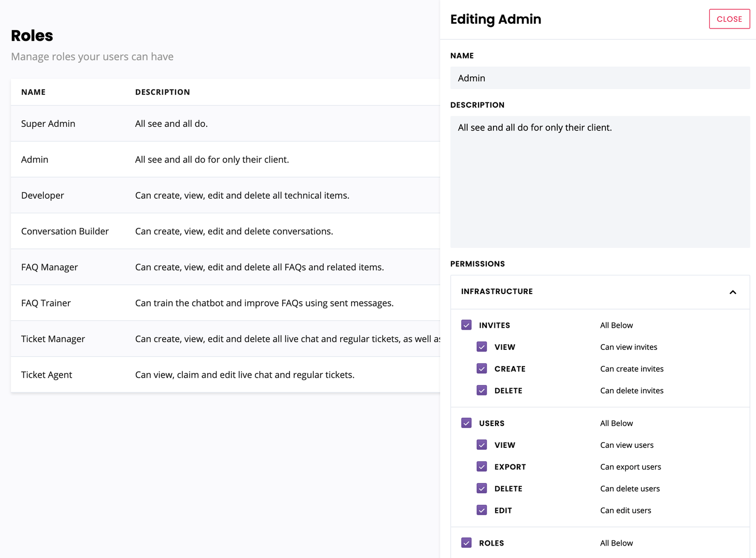This screenshot has width=756, height=558.
Task: Toggle the Users Edit permission checkbox
Action: [x=482, y=510]
